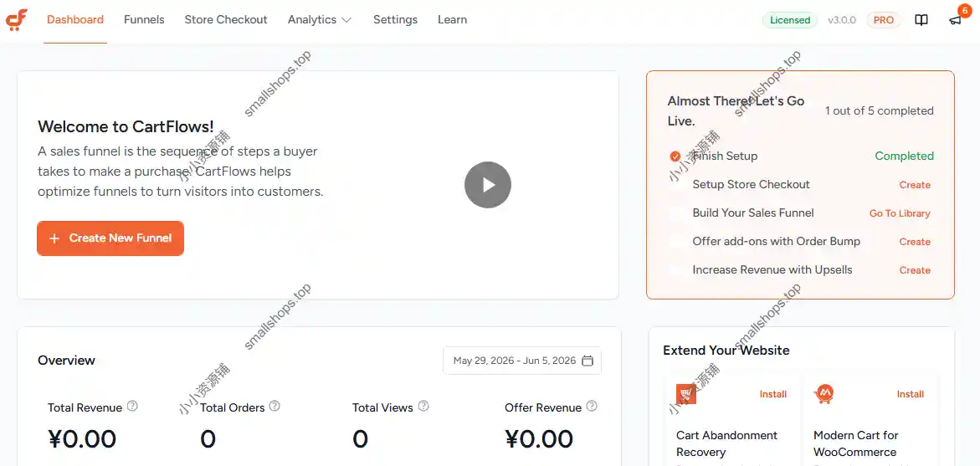Open the What's New megaphone notifications
The width and height of the screenshot is (980, 466).
pyautogui.click(x=955, y=21)
